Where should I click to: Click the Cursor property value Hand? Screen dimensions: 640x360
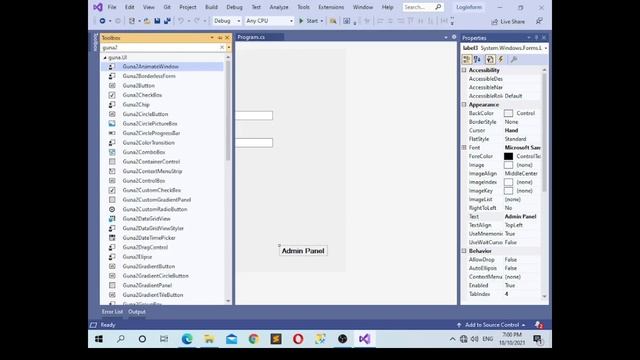point(511,130)
